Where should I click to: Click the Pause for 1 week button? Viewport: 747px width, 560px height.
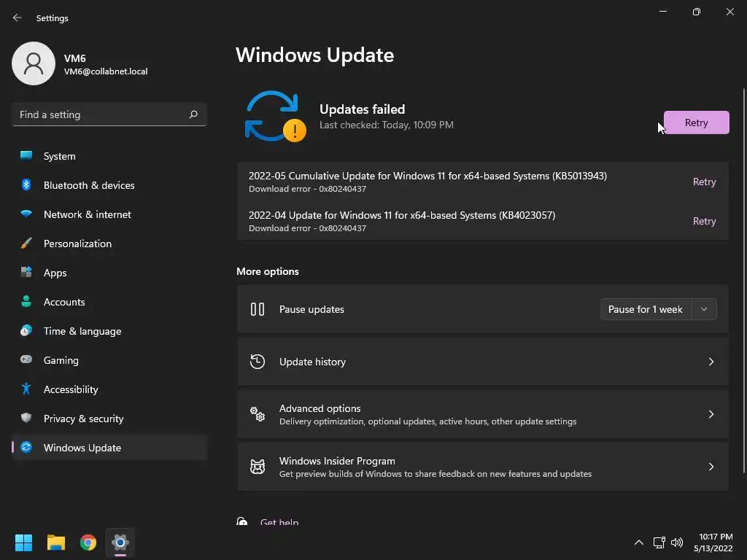[x=645, y=309]
